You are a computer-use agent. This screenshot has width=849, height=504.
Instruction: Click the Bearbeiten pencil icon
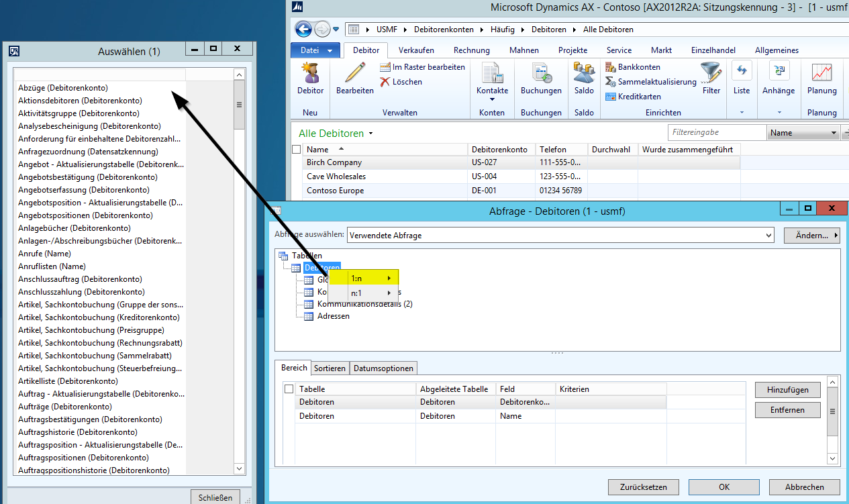354,72
